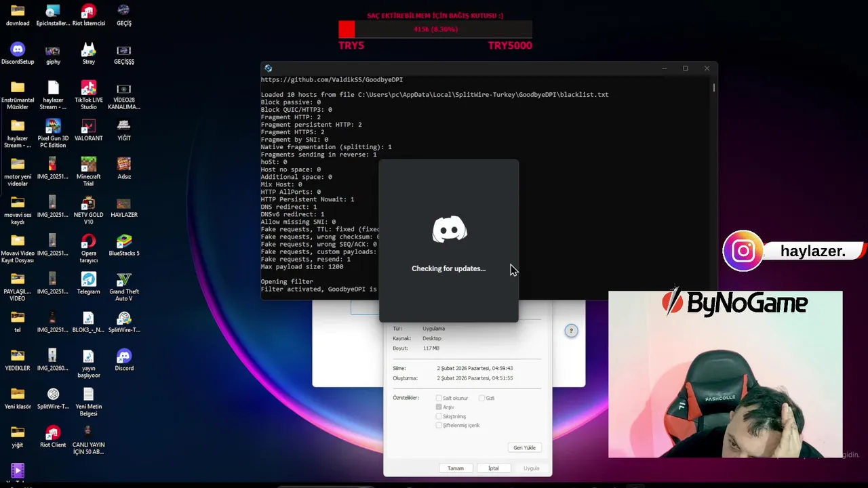Click Tamam in the properties dialog
The height and width of the screenshot is (488, 868).
456,468
